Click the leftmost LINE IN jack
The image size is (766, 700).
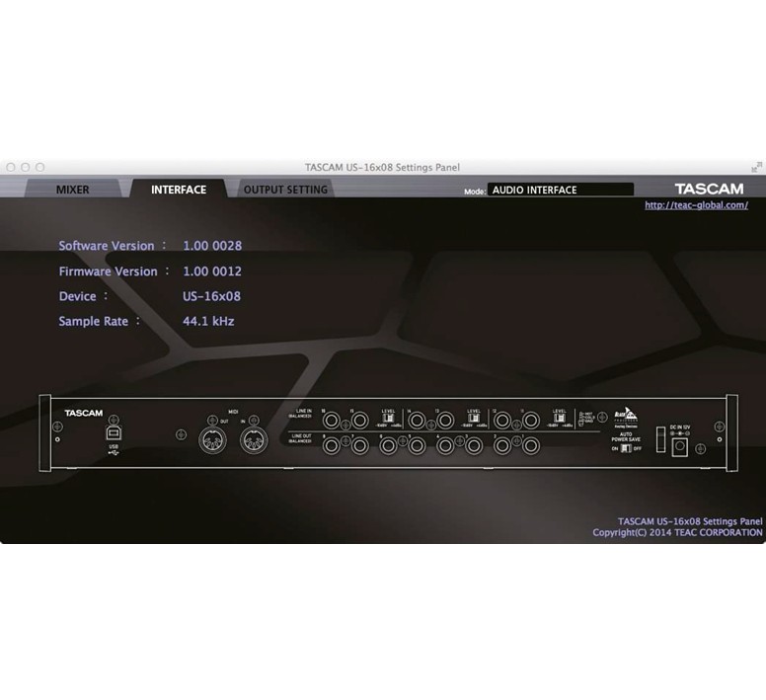[331, 420]
